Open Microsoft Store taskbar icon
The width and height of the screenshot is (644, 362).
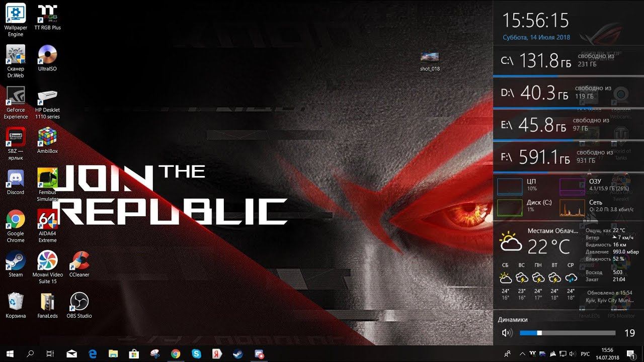point(134,353)
